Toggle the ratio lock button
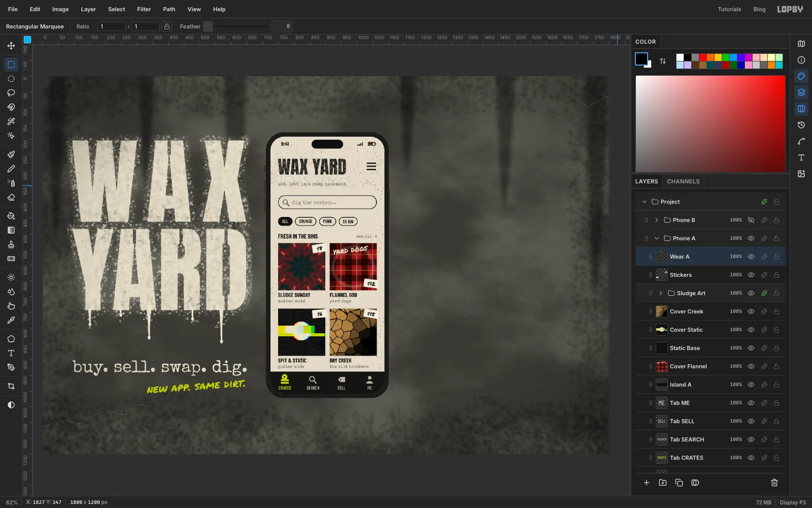 (x=167, y=26)
